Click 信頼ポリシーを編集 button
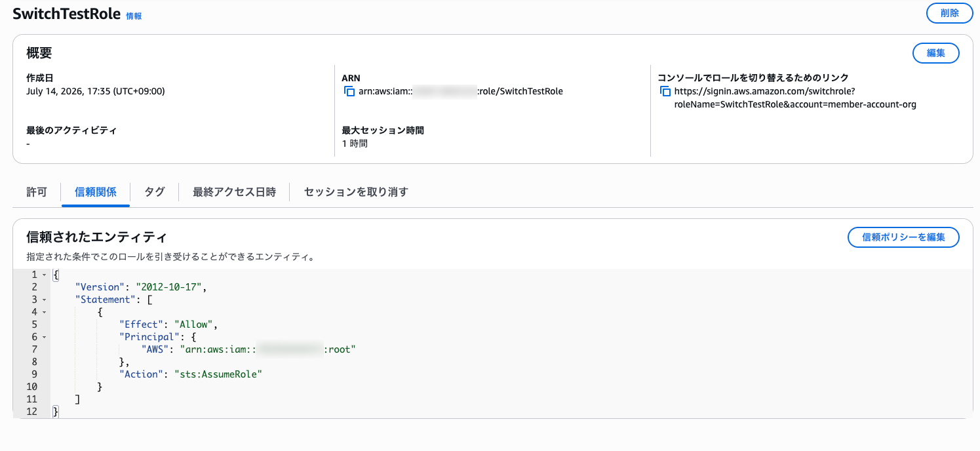Screen dimensions: 980x451 click(x=903, y=237)
